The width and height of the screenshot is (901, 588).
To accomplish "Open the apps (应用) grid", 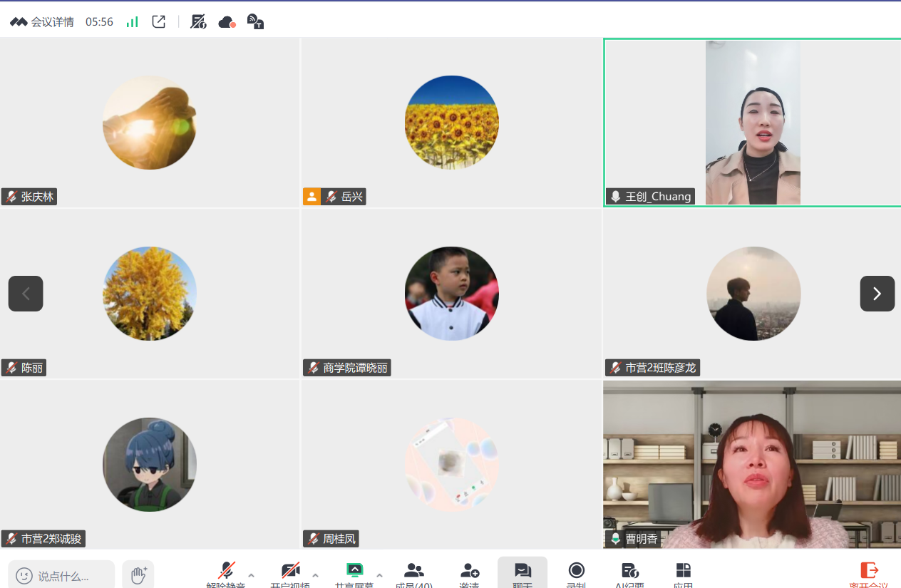I will [683, 573].
